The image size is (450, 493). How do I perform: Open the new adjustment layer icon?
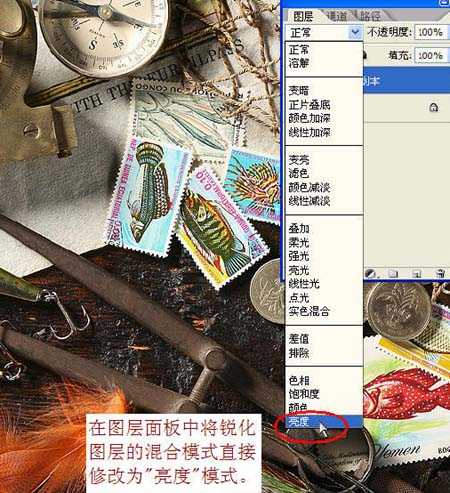(x=370, y=274)
